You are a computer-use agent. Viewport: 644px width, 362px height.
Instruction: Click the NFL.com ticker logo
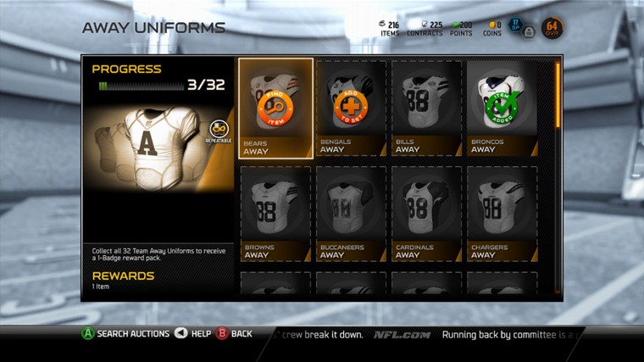(x=402, y=335)
